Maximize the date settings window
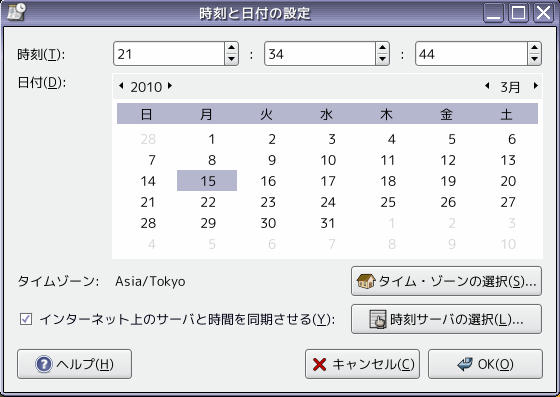This screenshot has width=560, height=397. tap(519, 13)
